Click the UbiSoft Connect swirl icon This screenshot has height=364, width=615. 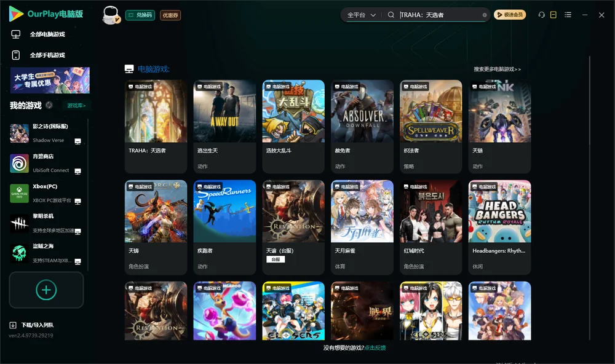pos(19,164)
